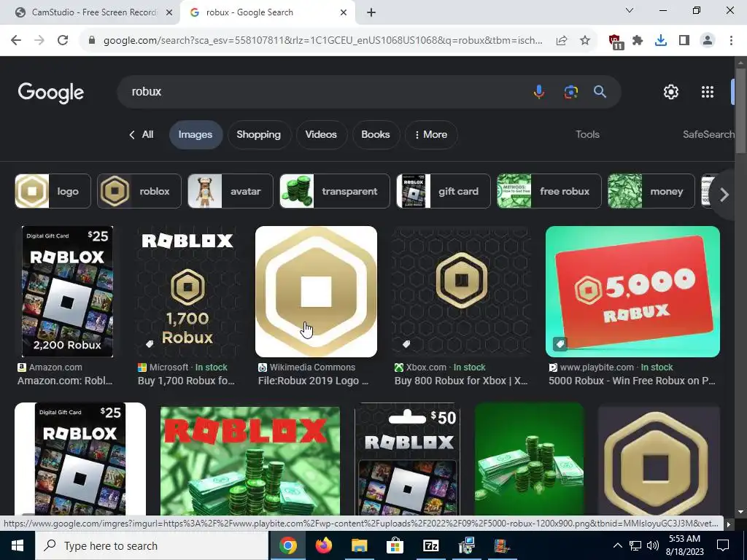Open the SafeSearch dropdown
The width and height of the screenshot is (747, 560).
point(708,134)
